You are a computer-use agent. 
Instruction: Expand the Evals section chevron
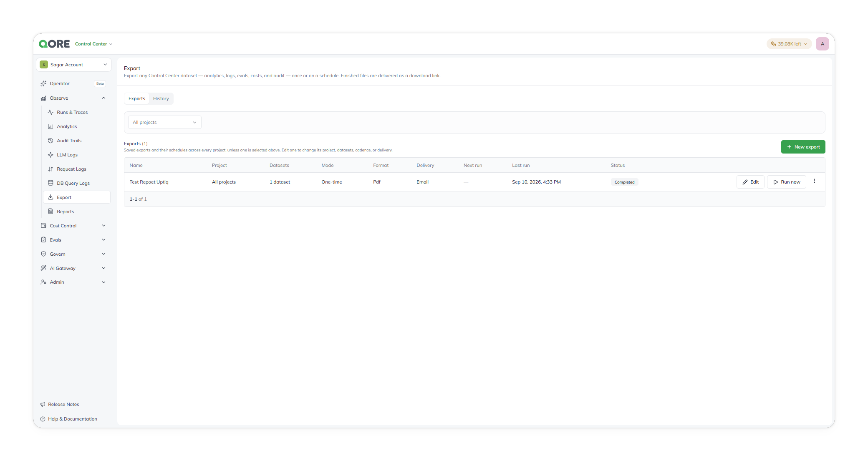(x=103, y=240)
